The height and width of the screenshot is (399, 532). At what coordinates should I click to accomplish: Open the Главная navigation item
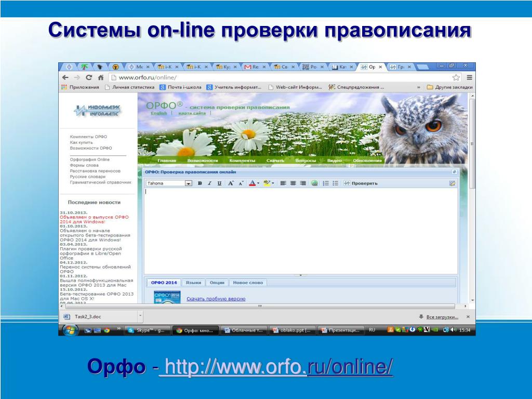167,161
